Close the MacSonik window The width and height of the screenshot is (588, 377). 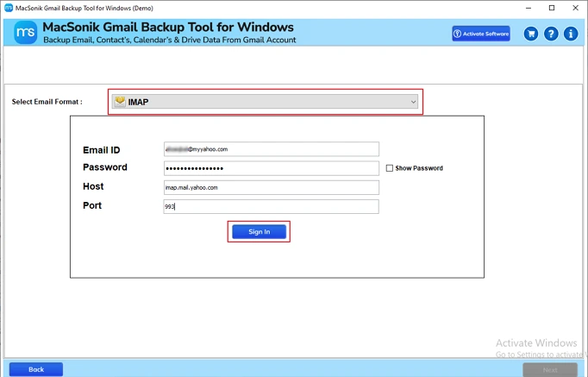575,8
